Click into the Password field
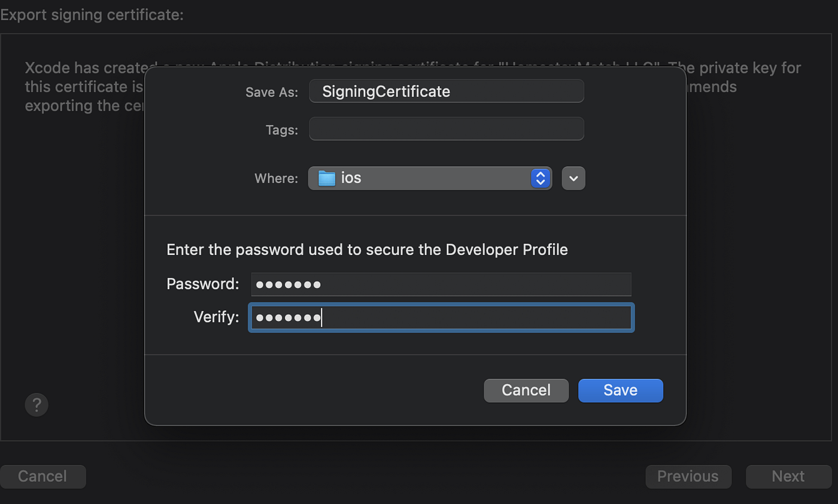838x504 pixels. click(x=441, y=284)
